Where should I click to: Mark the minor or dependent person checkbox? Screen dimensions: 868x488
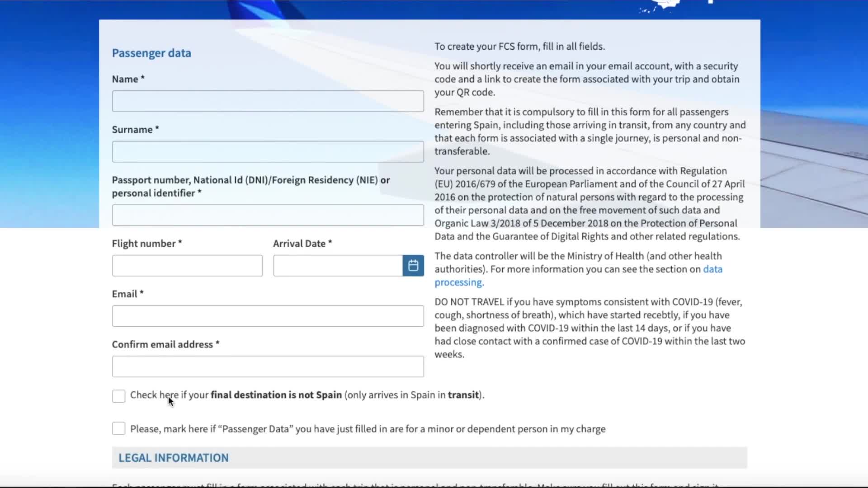118,428
